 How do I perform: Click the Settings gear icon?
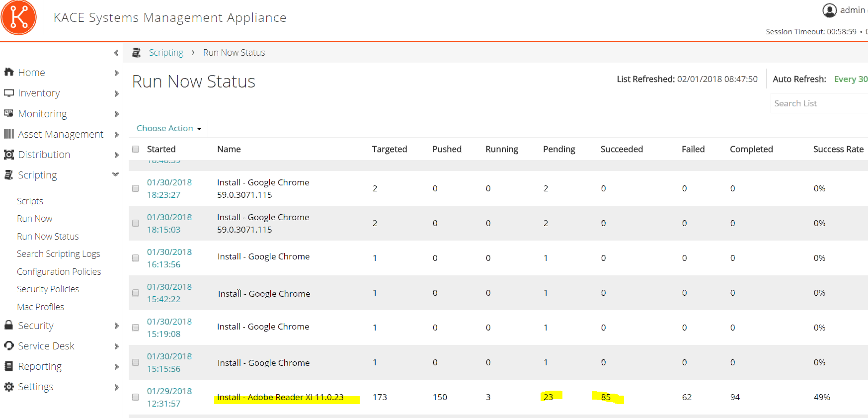coord(8,387)
